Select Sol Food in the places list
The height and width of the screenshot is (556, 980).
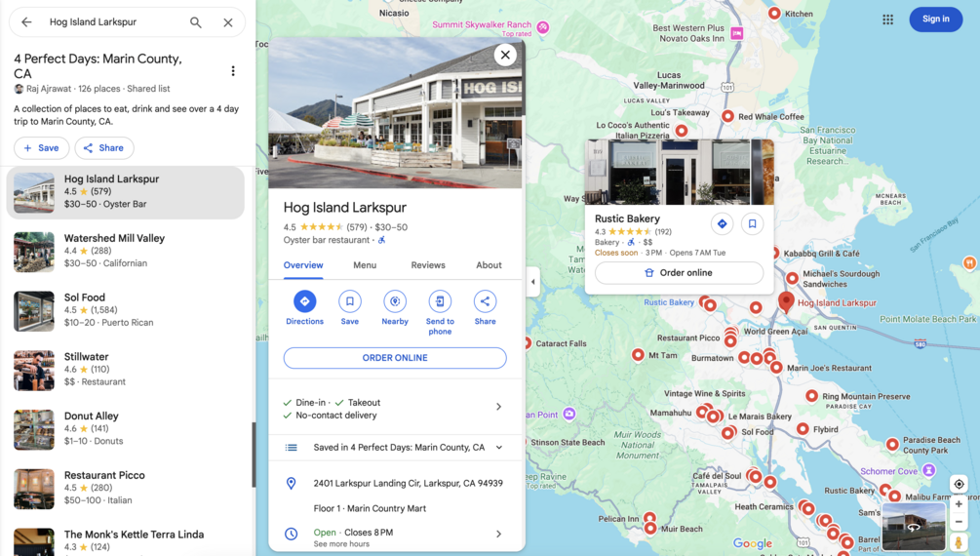tap(125, 310)
